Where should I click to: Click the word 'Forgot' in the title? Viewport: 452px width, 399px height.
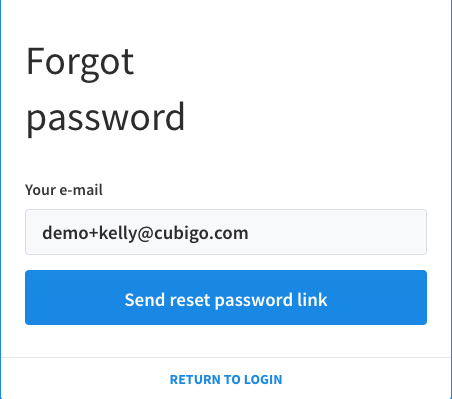80,63
